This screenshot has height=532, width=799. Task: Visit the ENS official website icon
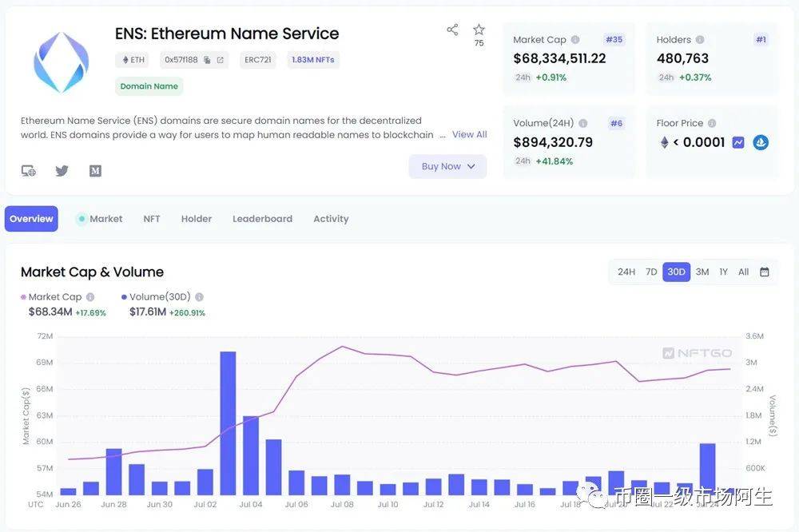click(28, 170)
